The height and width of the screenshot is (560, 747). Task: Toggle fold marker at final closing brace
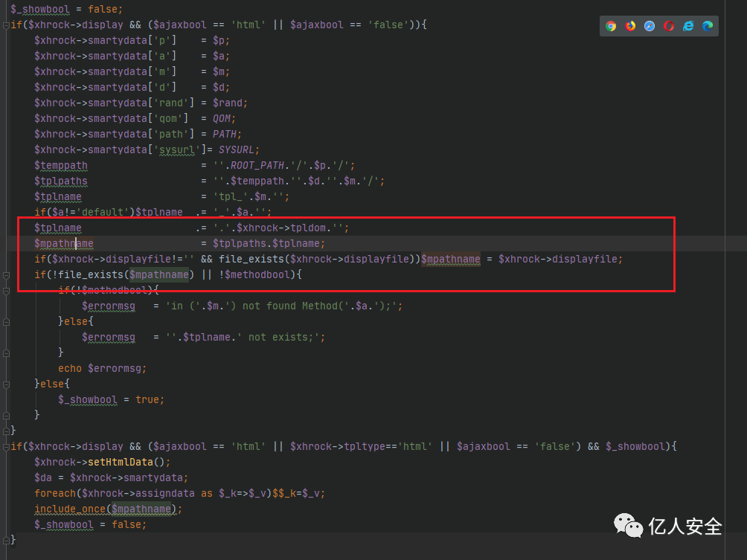[6, 540]
